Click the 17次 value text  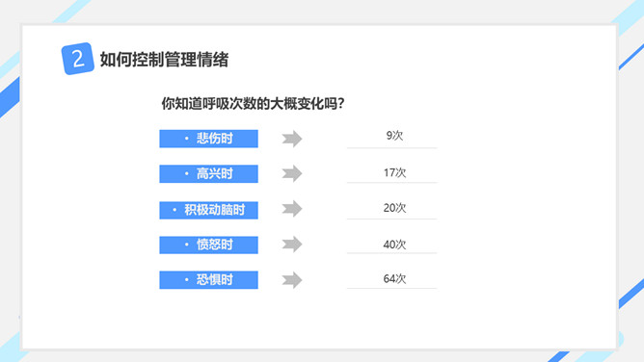click(x=394, y=172)
